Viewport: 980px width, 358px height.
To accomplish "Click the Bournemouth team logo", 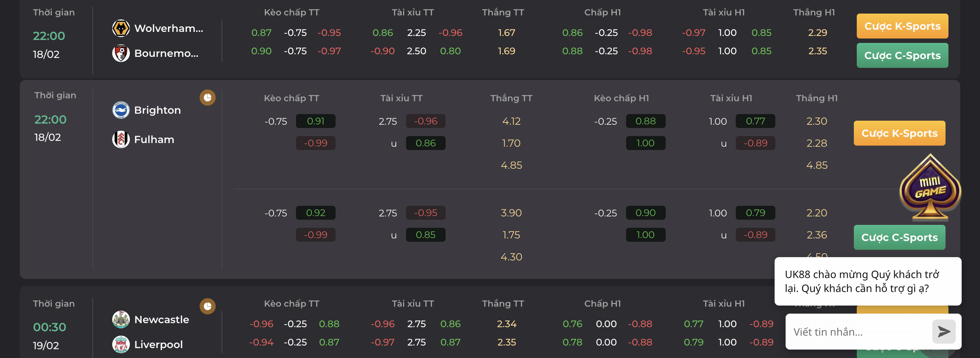I will (x=121, y=53).
